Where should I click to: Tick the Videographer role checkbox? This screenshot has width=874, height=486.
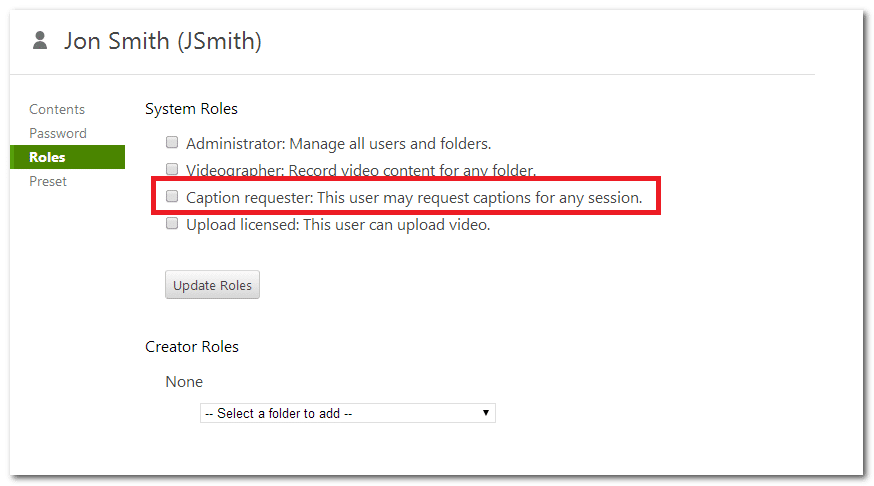click(x=172, y=169)
